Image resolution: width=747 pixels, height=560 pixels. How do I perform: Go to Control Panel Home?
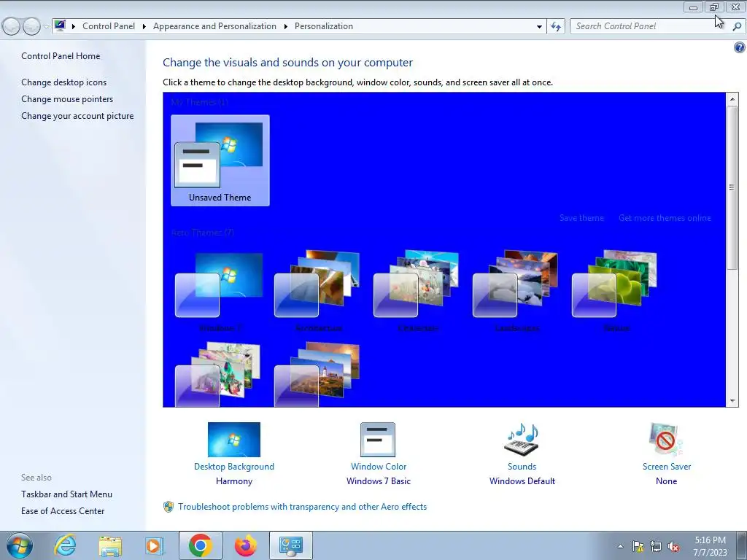(x=61, y=55)
